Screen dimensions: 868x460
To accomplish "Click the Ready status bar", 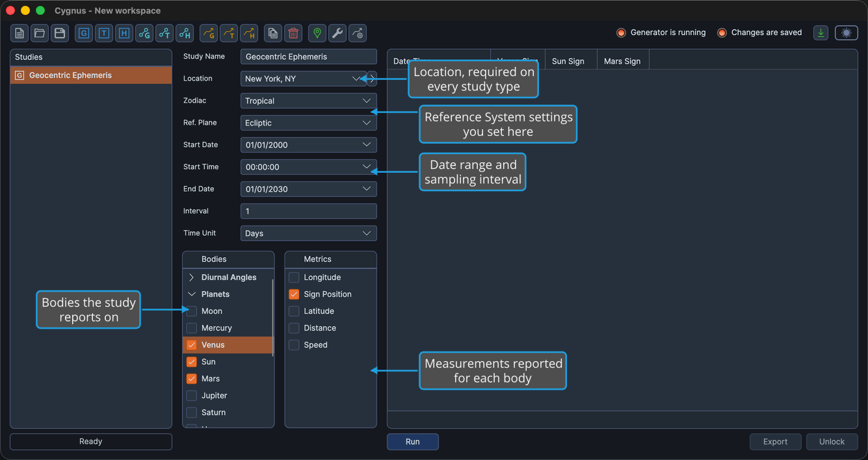I will pyautogui.click(x=91, y=442).
